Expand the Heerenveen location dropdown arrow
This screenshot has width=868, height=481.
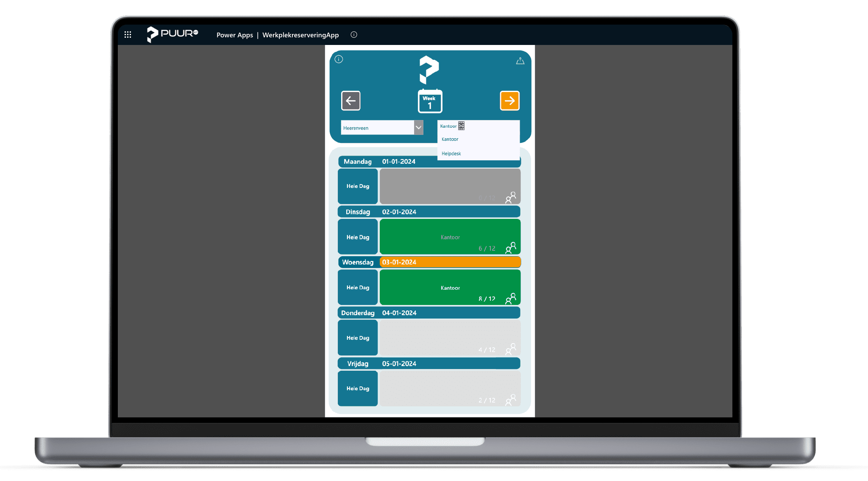tap(418, 128)
